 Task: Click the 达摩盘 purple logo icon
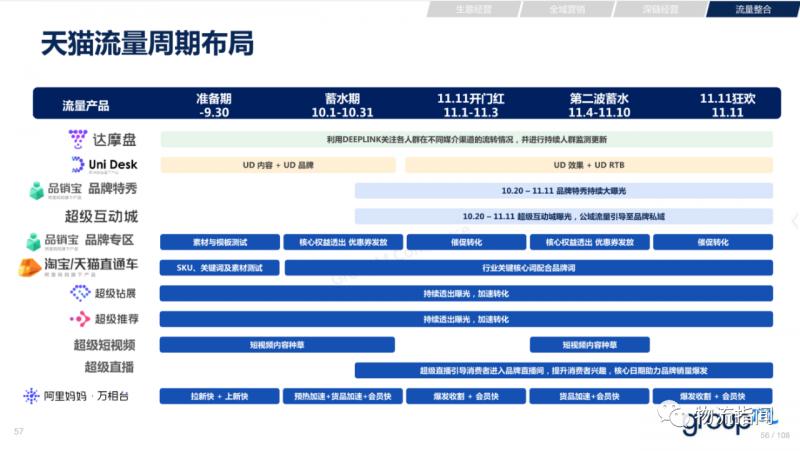tap(78, 139)
